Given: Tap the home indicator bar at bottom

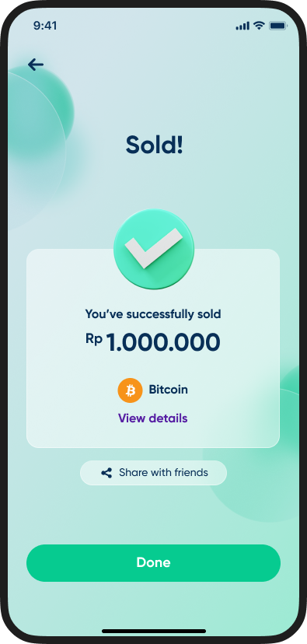Looking at the screenshot, I should point(154,632).
